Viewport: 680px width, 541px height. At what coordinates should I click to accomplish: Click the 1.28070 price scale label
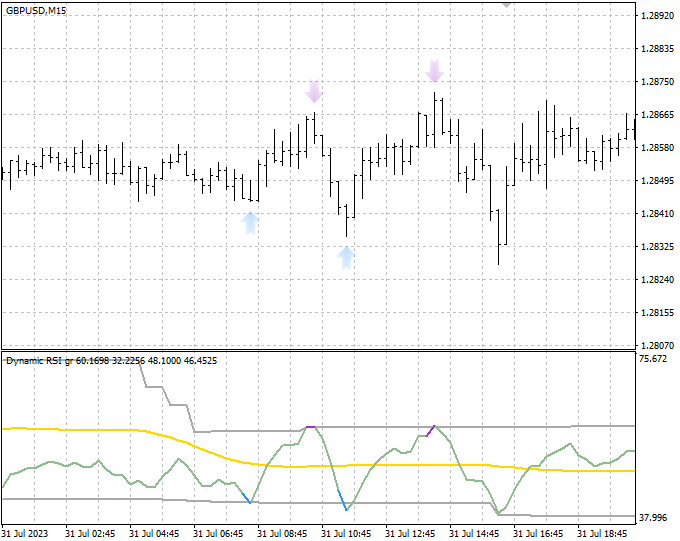point(657,346)
